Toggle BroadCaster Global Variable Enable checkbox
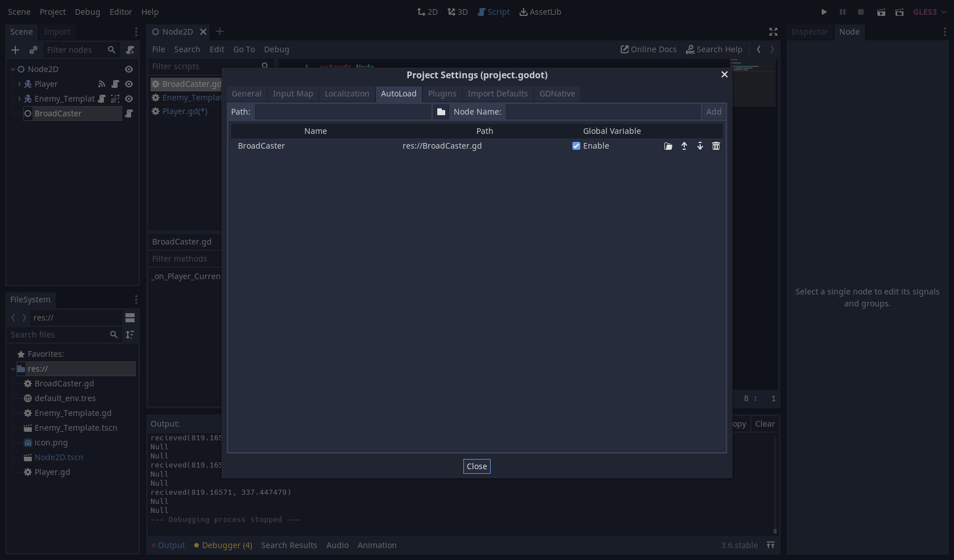Image resolution: width=954 pixels, height=560 pixels. (576, 146)
